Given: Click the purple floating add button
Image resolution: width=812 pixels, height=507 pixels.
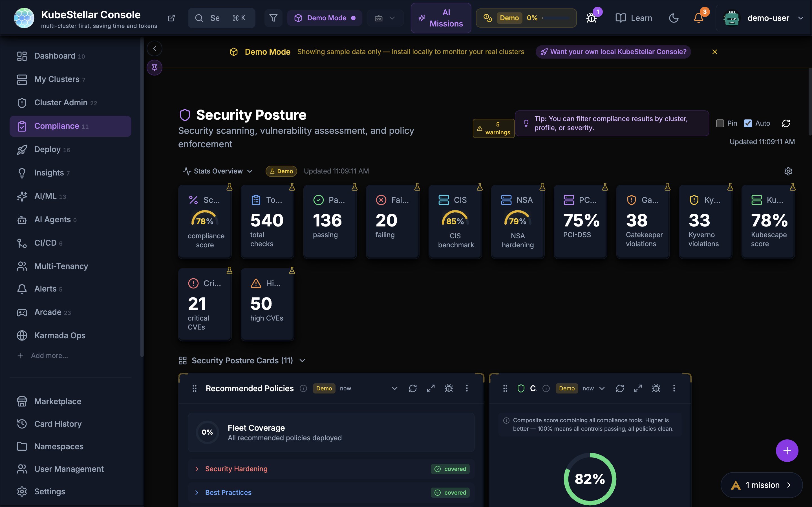Looking at the screenshot, I should click(x=787, y=450).
